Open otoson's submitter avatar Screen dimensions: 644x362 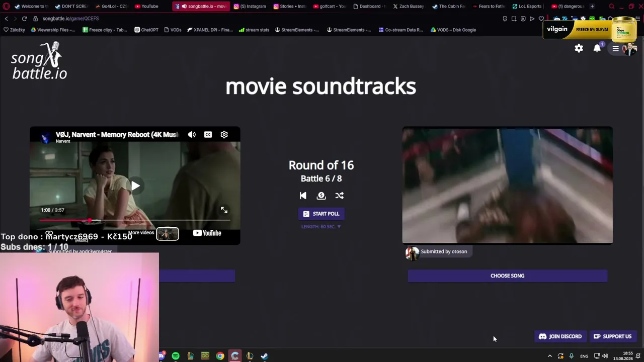point(412,253)
